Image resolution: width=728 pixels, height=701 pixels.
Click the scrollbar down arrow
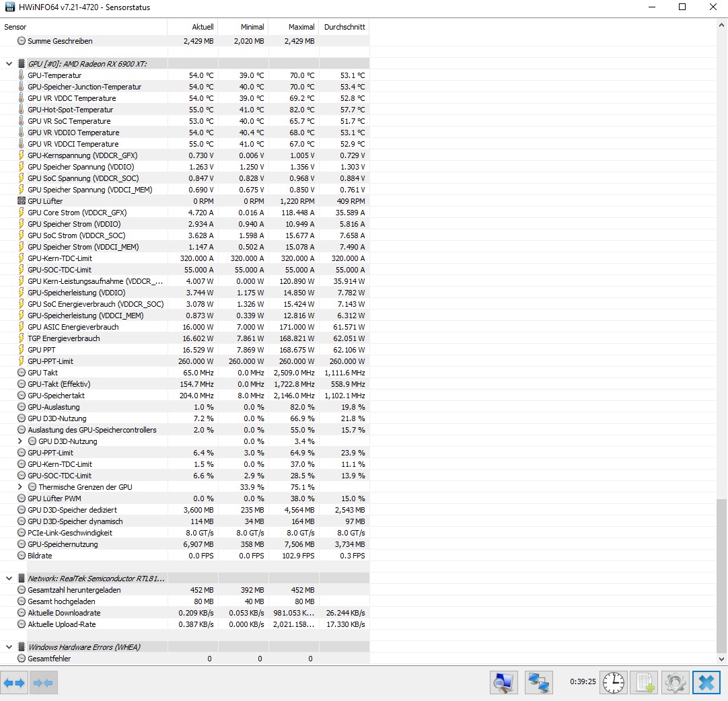point(721,659)
